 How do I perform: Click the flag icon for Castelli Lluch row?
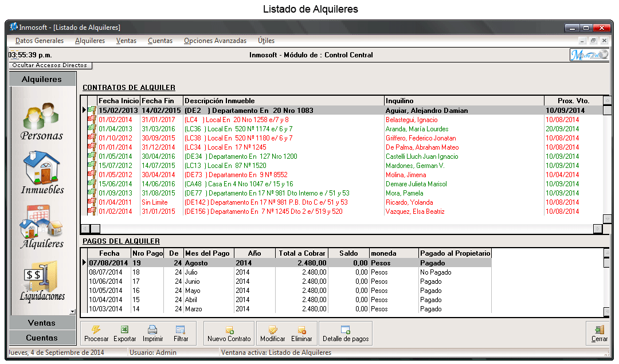(x=92, y=156)
